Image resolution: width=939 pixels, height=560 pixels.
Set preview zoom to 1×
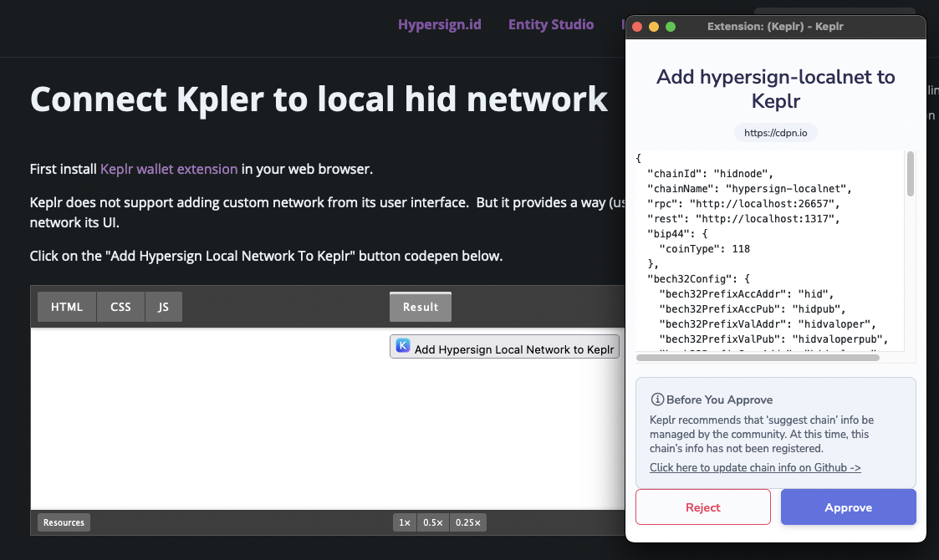[405, 522]
